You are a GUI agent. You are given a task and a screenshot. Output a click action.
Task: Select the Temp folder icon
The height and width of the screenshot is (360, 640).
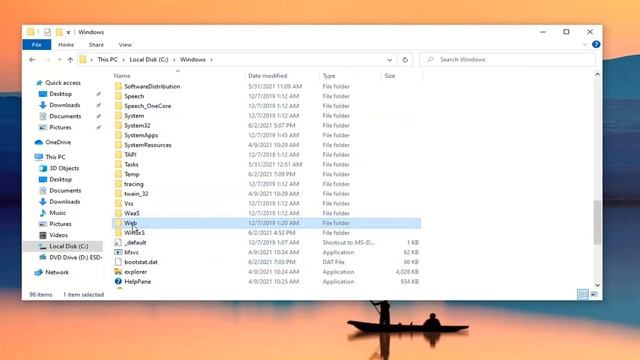[118, 174]
